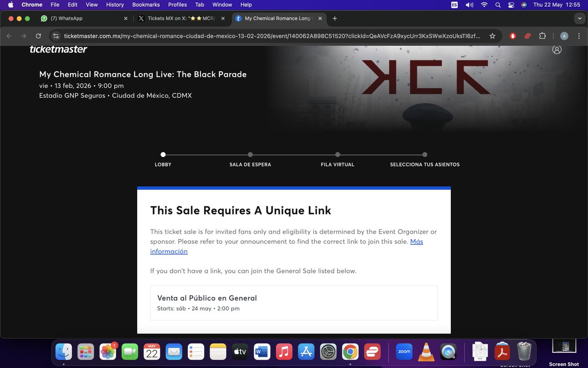Open the volume control in menu bar
Viewport: 588px width, 368px height.
[469, 4]
